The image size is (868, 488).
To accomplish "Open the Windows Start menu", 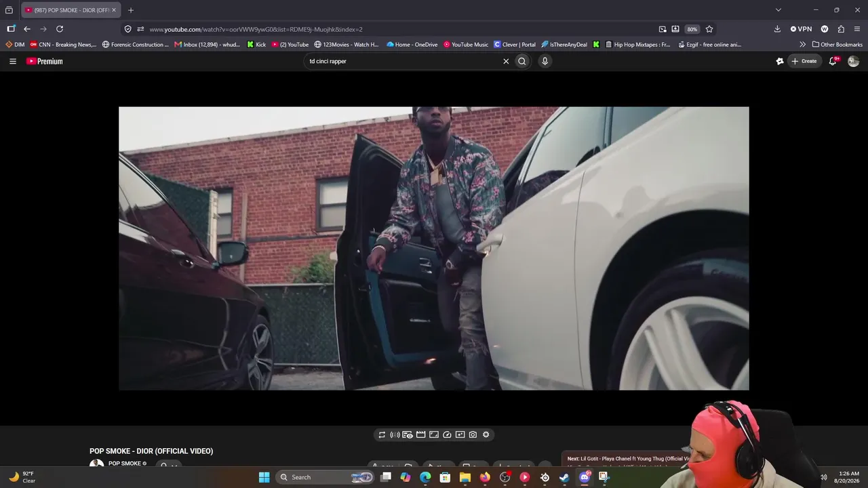I will pos(264,477).
